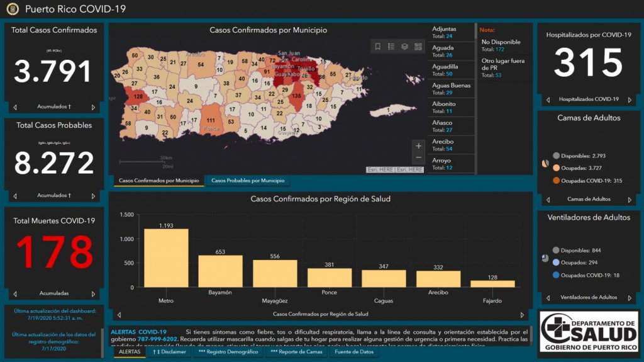644x362 pixels.
Task: Click the Metro bar in the chart
Action: click(x=166, y=257)
